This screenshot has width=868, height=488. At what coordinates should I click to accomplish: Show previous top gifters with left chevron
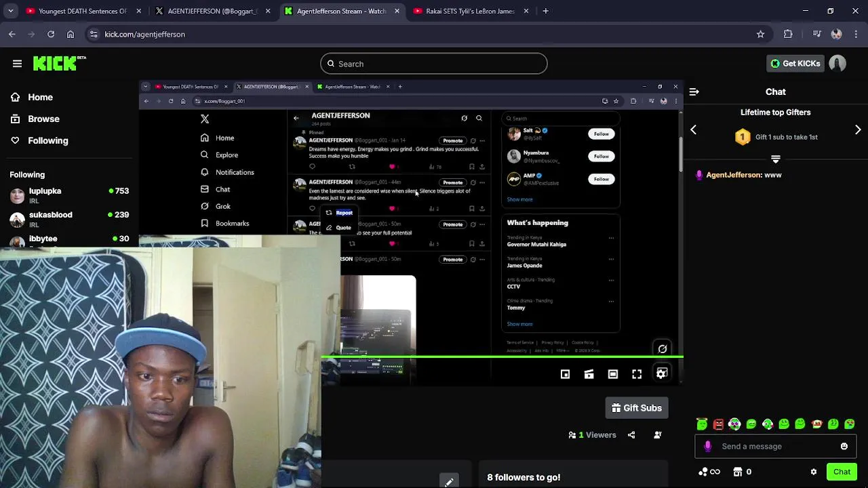point(693,129)
